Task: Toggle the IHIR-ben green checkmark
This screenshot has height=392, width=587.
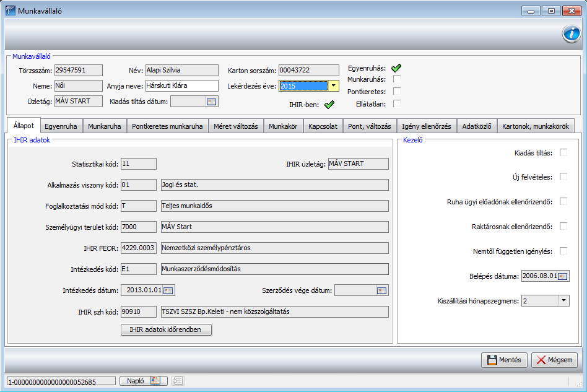Action: pos(329,105)
